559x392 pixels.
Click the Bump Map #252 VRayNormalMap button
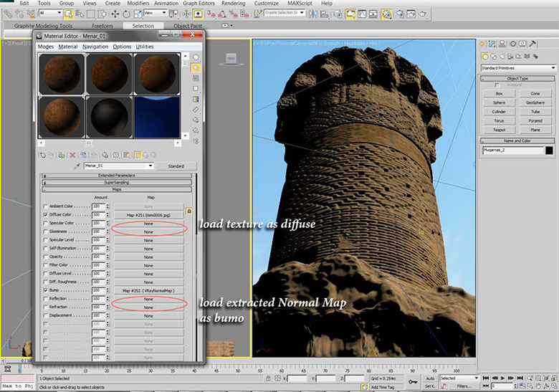tap(148, 290)
